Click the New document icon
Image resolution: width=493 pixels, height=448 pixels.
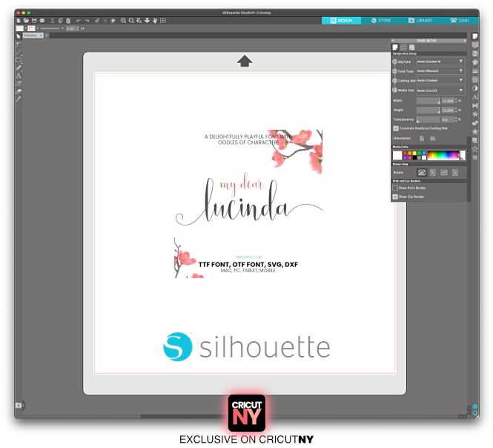(x=19, y=21)
